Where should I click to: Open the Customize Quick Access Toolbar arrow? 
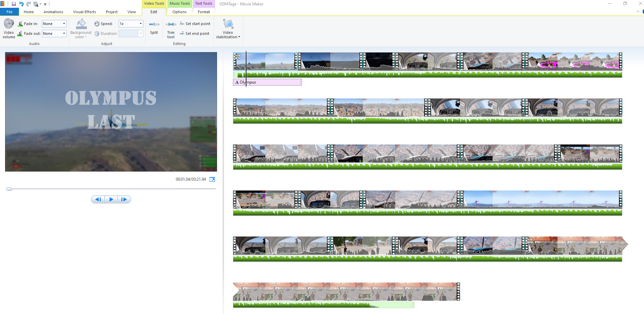point(45,4)
